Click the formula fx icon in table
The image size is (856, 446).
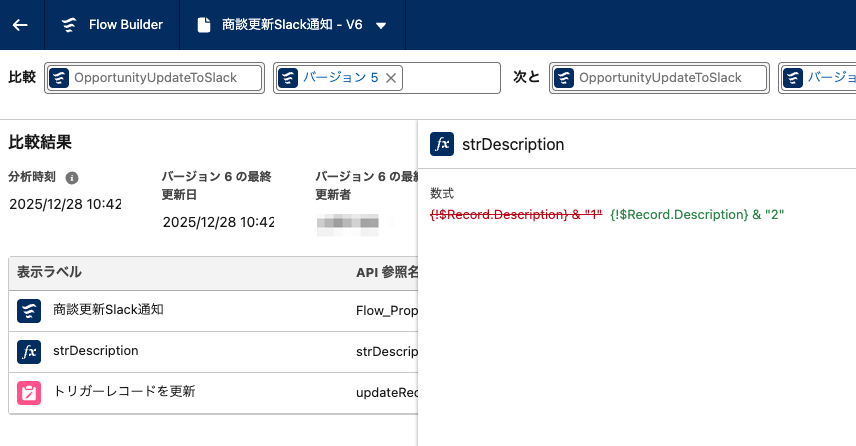(x=29, y=351)
